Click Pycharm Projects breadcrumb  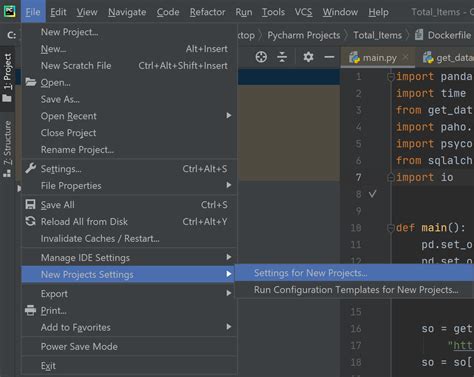point(304,35)
